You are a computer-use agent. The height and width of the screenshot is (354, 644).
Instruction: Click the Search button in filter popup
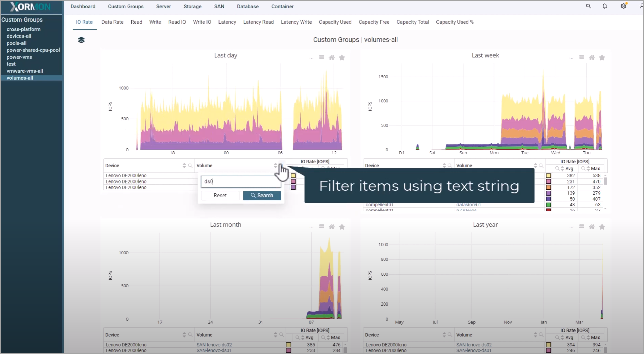[262, 196]
